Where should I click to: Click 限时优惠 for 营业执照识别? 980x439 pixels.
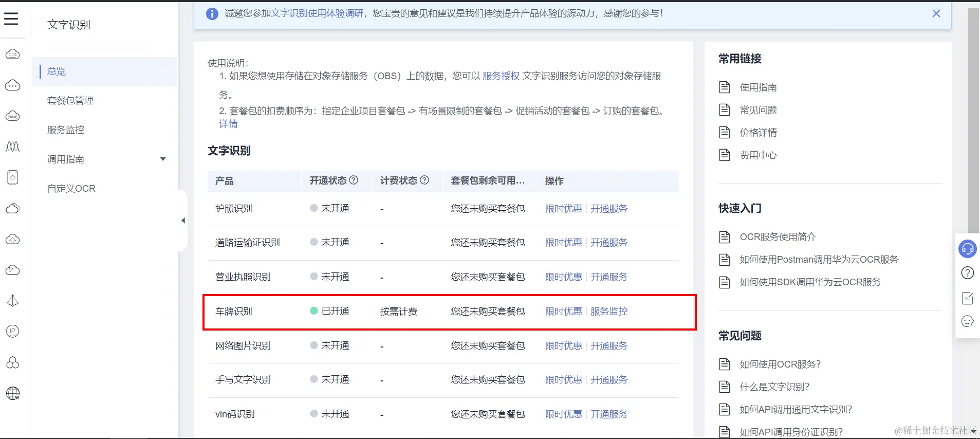(564, 277)
